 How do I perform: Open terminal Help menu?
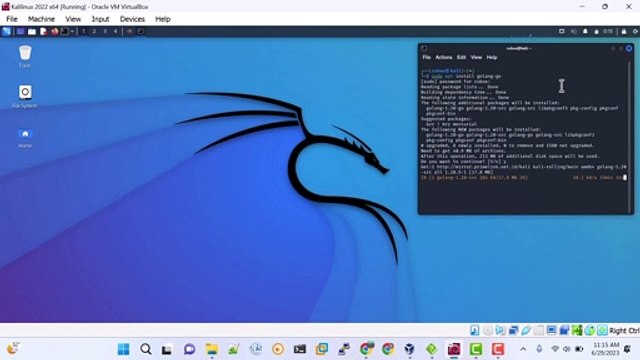(x=492, y=58)
